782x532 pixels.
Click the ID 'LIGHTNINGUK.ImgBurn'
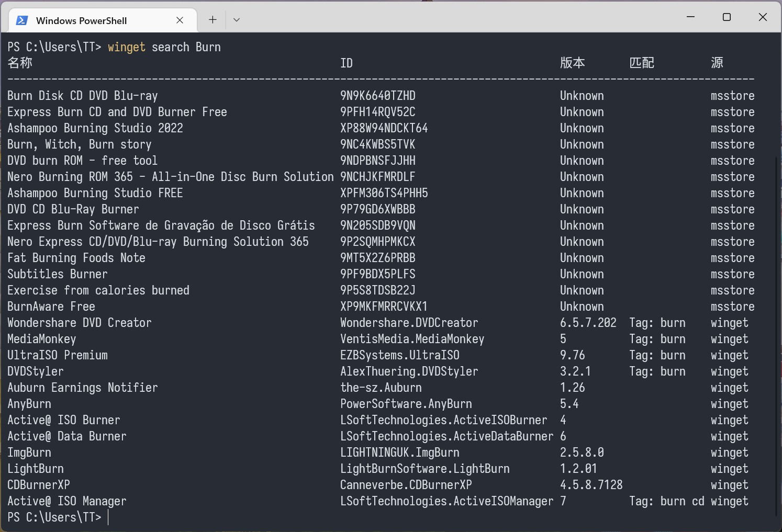click(400, 452)
